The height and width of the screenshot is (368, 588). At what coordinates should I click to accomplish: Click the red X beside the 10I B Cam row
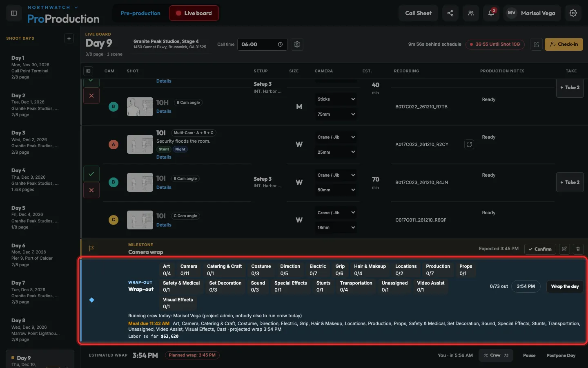click(x=91, y=190)
